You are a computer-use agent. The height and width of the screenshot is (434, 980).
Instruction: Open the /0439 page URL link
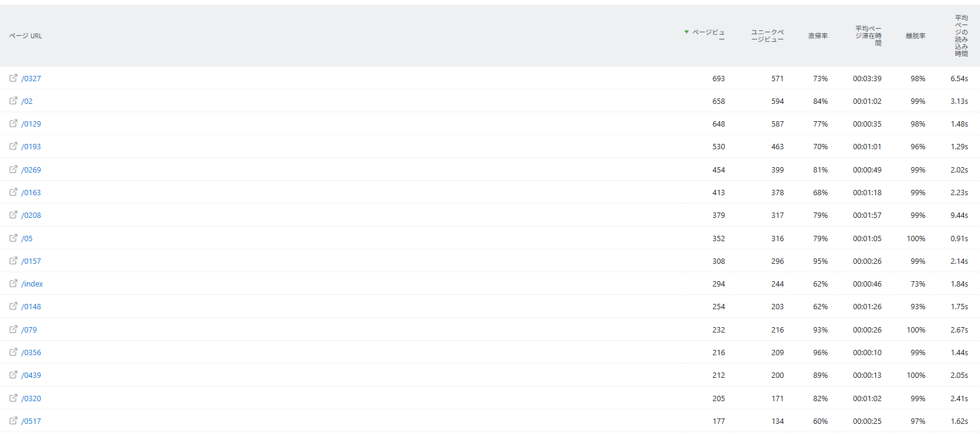click(x=31, y=375)
